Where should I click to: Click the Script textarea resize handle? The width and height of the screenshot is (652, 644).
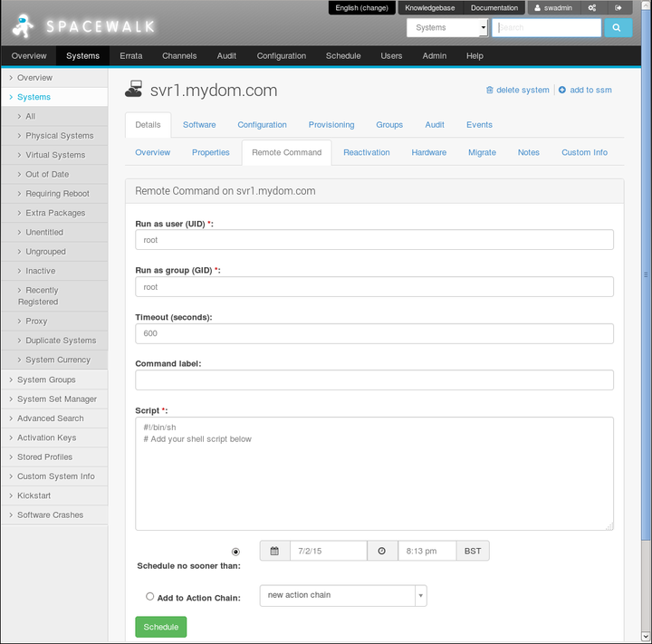pyautogui.click(x=609, y=526)
